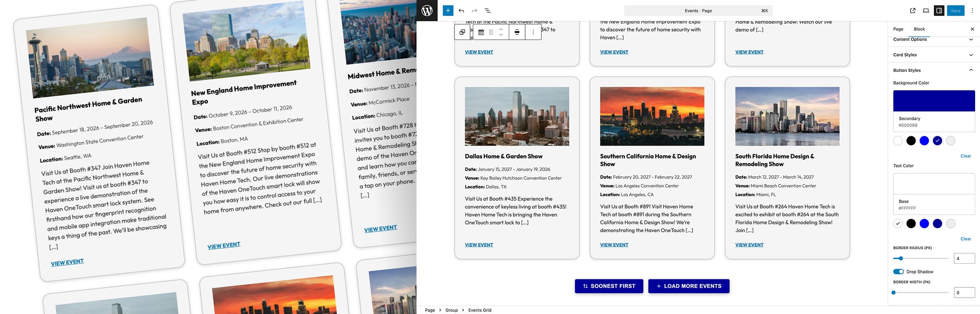980x314 pixels.
Task: Select Events Grid in the breadcrumb
Action: point(480,310)
